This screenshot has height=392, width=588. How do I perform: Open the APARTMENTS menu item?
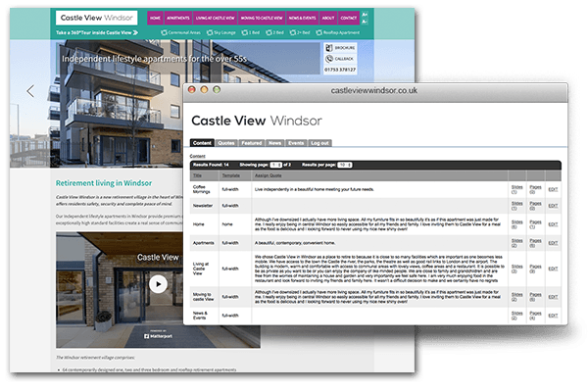(178, 18)
